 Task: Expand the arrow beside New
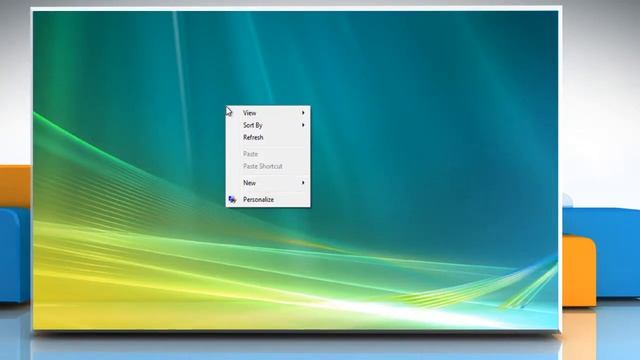point(303,183)
